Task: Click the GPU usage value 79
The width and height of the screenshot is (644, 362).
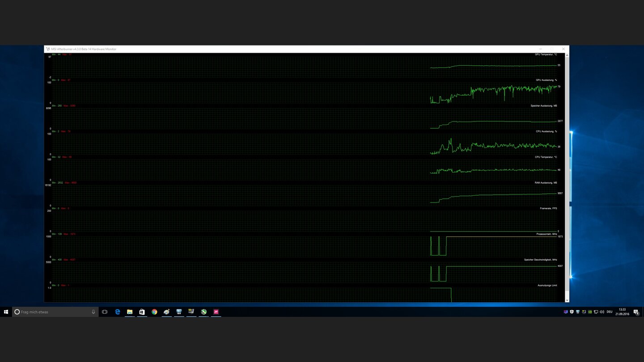Action: coord(559,87)
